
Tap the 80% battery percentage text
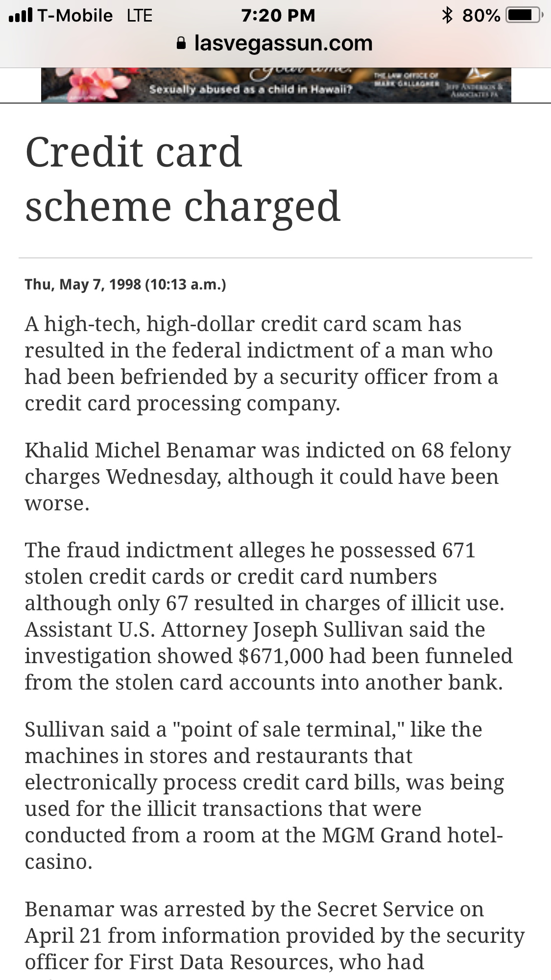(x=481, y=16)
